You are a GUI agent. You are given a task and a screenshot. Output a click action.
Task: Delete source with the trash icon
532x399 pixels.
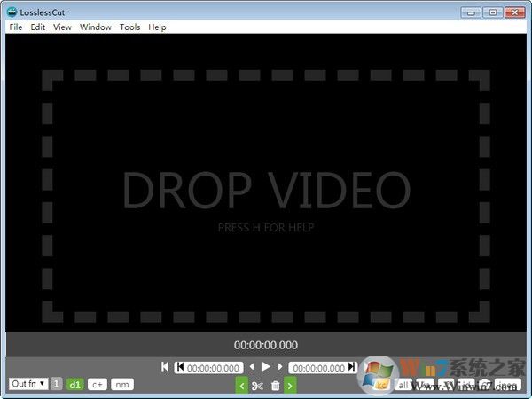[x=275, y=386]
